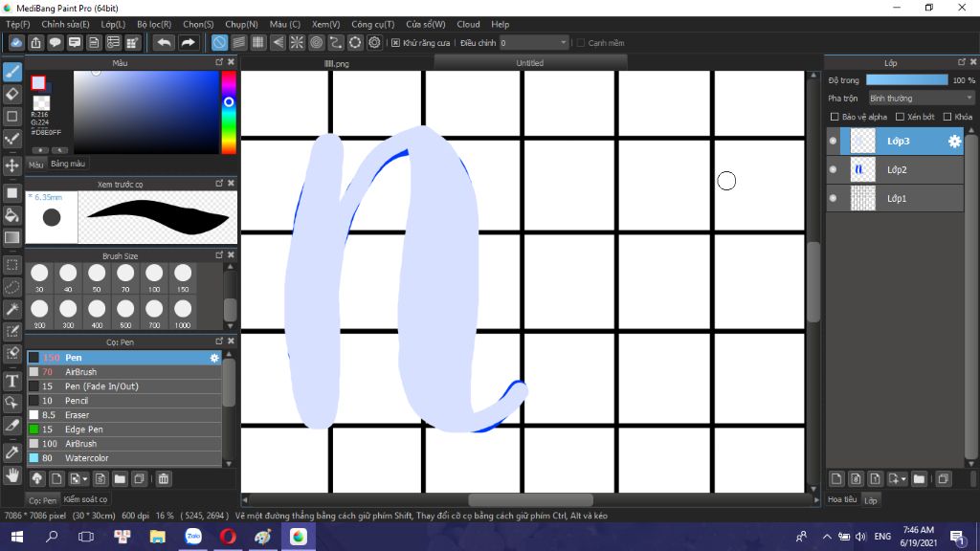Open the add-layer dropdown arrow in the layer panel
980x551 pixels.
click(903, 479)
